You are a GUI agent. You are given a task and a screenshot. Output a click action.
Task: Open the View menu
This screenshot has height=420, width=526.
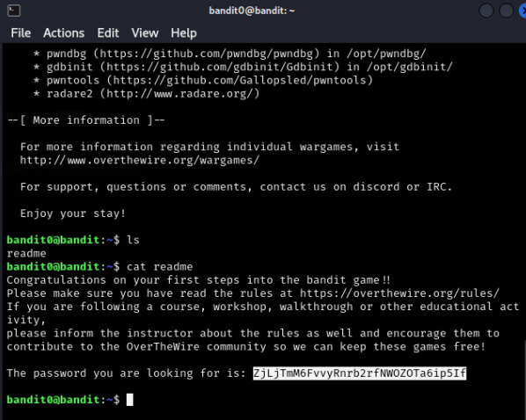145,33
